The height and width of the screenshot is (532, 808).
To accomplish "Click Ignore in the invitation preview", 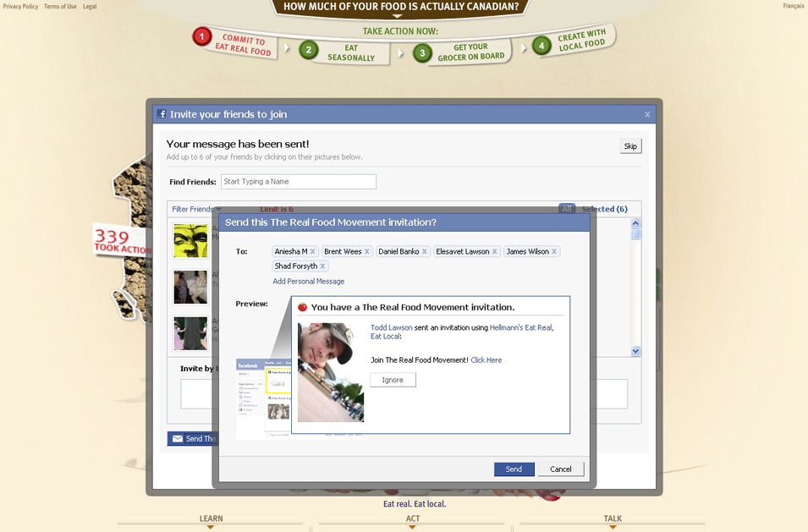I will point(393,380).
